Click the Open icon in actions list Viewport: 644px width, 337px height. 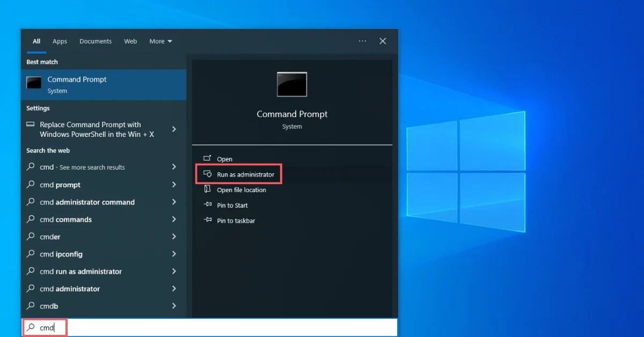(x=207, y=159)
